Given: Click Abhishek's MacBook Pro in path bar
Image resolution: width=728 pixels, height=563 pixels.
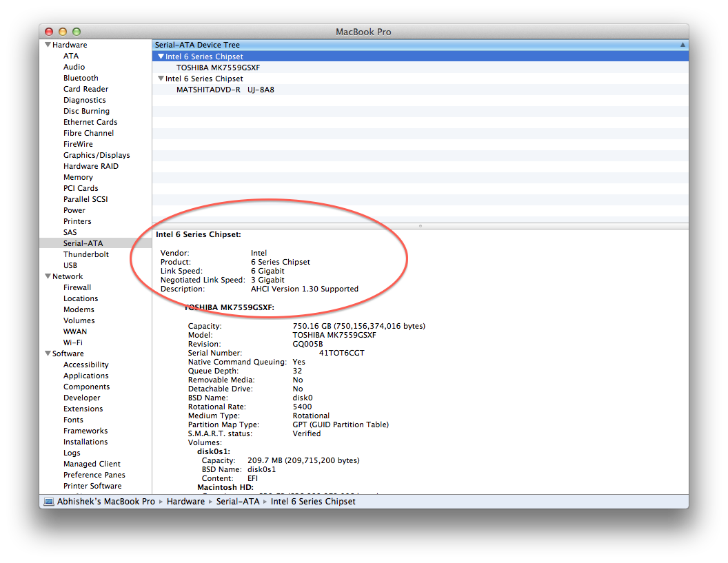Looking at the screenshot, I should click(x=106, y=502).
